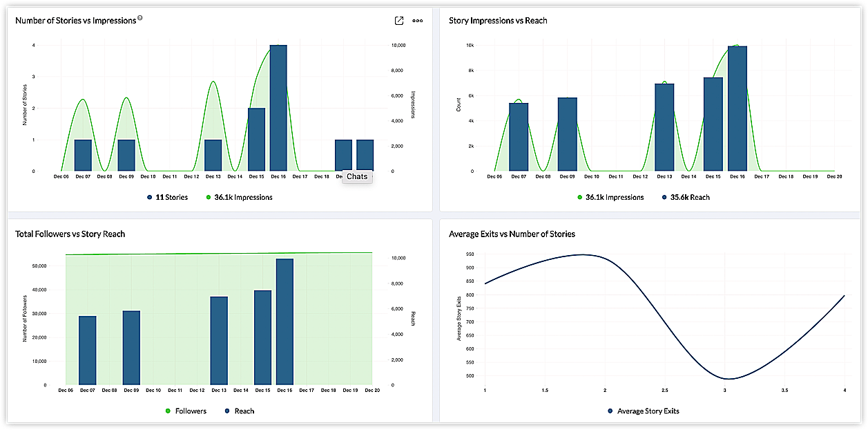This screenshot has height=430, width=868.
Task: Select the Dec 13 reach bar in Total Followers chart
Action: pyautogui.click(x=219, y=340)
